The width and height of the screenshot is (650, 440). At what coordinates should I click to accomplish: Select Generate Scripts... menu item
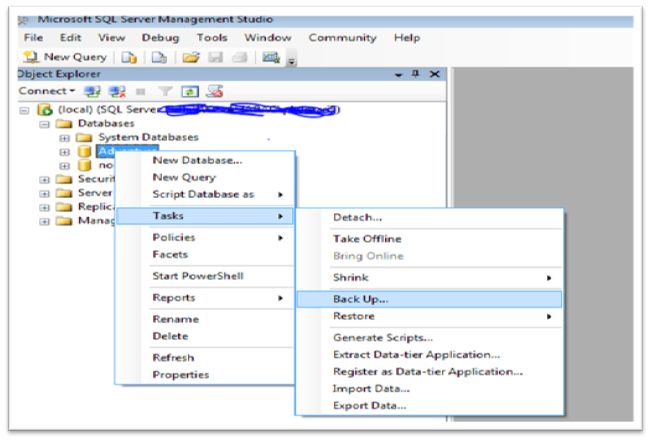point(383,338)
